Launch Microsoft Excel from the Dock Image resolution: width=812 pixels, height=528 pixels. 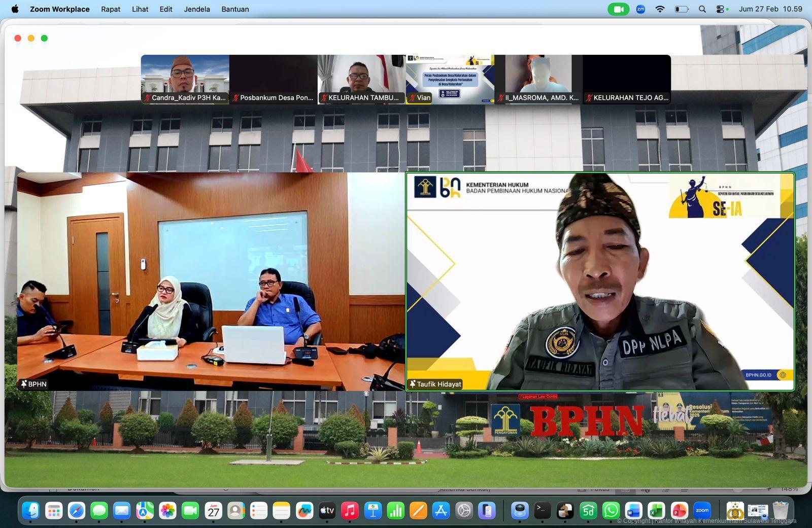pos(656,511)
